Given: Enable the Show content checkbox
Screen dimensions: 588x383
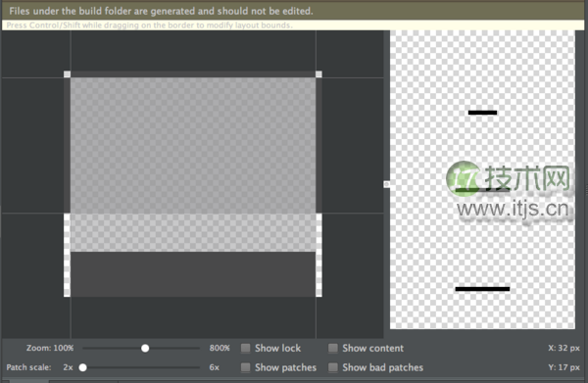Looking at the screenshot, I should click(x=332, y=348).
